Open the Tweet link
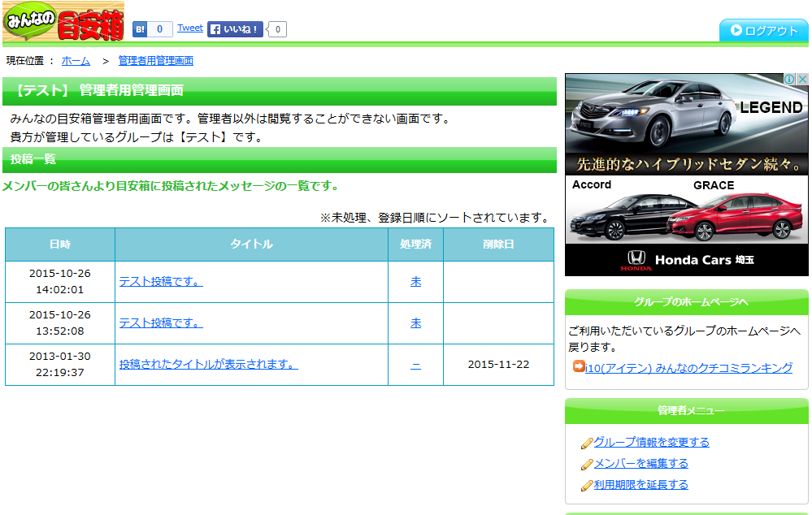Viewport: 812px width, 515px height. click(190, 28)
